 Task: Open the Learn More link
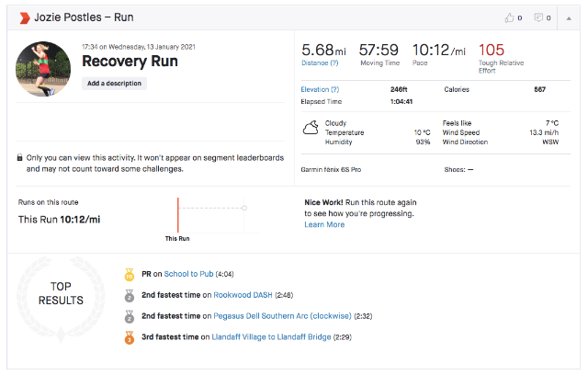click(x=324, y=224)
